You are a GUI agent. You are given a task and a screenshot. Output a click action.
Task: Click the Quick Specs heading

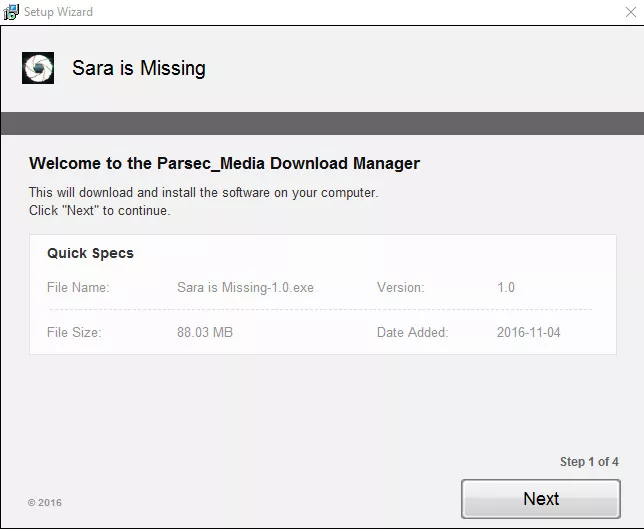click(x=90, y=253)
